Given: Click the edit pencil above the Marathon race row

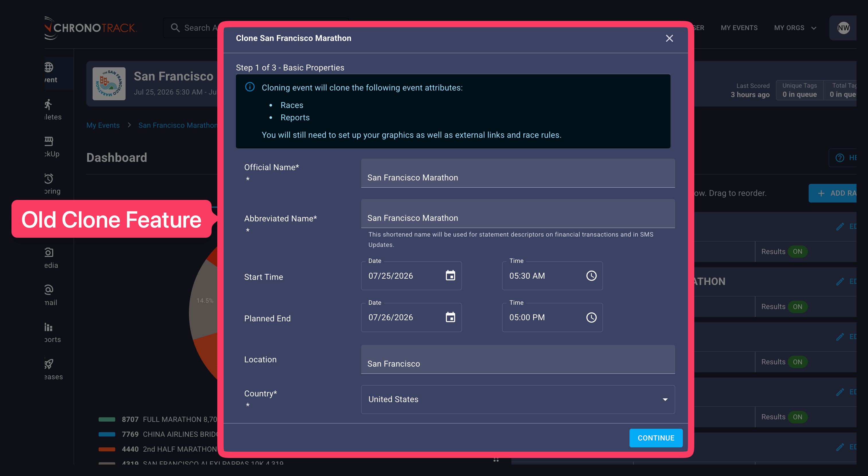Looking at the screenshot, I should 840,226.
